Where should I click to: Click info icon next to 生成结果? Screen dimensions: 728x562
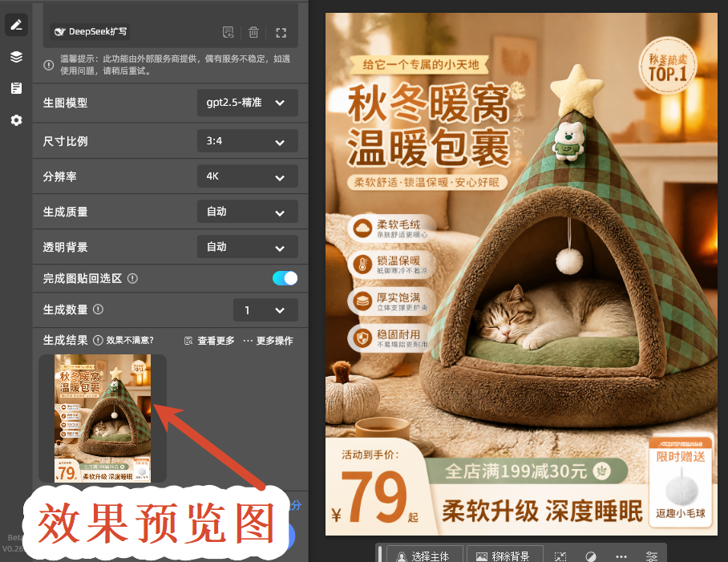[98, 340]
